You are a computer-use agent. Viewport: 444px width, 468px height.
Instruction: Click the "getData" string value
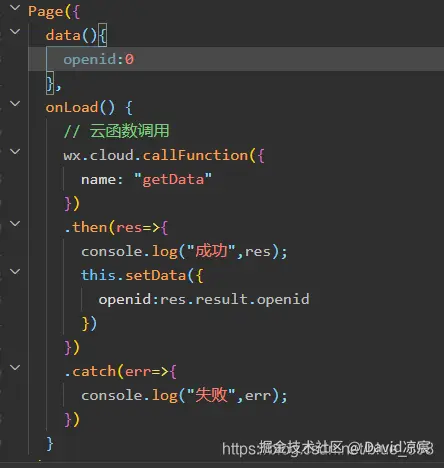tap(173, 179)
